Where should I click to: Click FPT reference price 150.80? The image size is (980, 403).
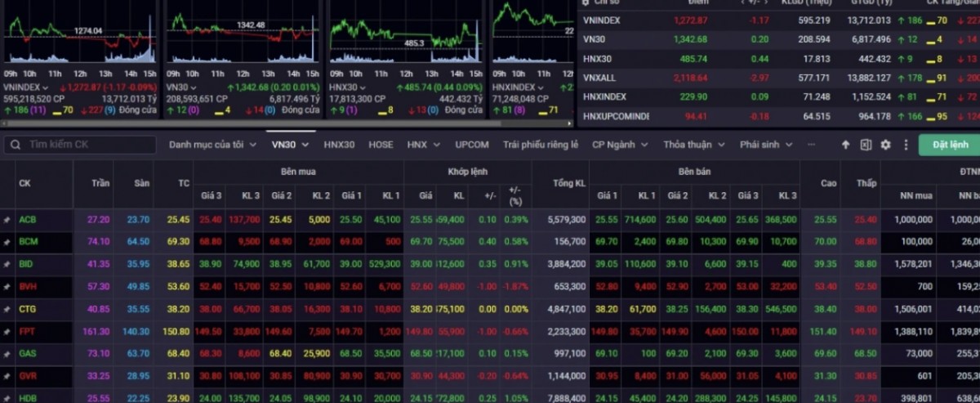pos(176,333)
